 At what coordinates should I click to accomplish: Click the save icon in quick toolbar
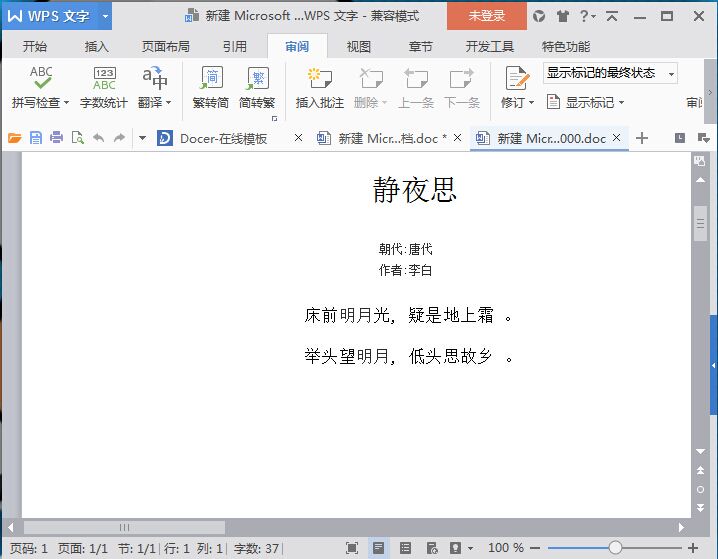pos(36,138)
